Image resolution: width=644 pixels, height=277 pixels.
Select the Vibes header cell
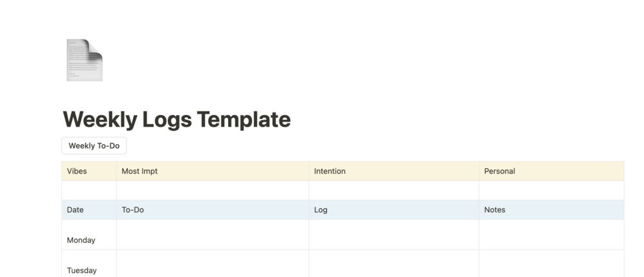point(89,171)
